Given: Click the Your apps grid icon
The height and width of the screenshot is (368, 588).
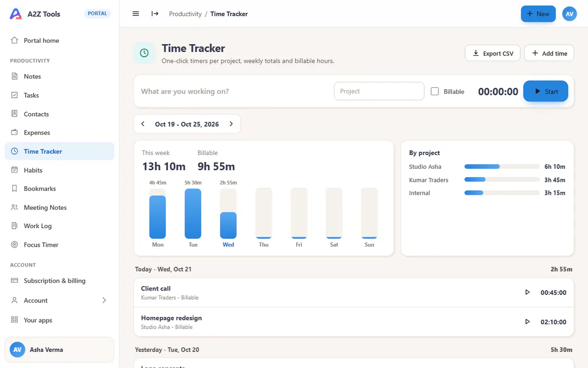Looking at the screenshot, I should tap(15, 320).
